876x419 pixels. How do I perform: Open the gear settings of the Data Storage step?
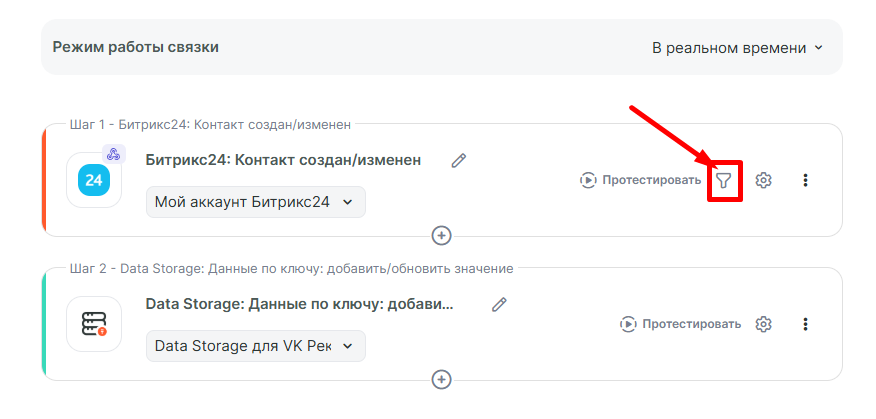coord(764,324)
